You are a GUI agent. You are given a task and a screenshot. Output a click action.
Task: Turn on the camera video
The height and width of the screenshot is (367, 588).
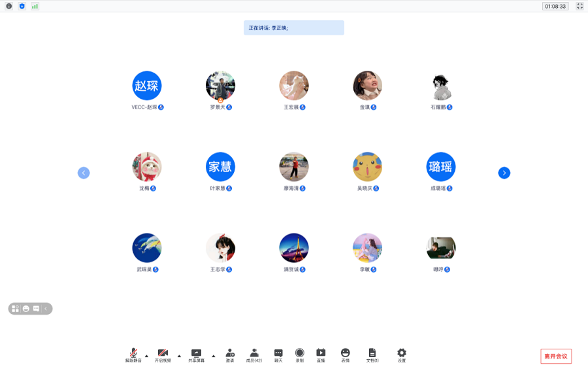(163, 355)
